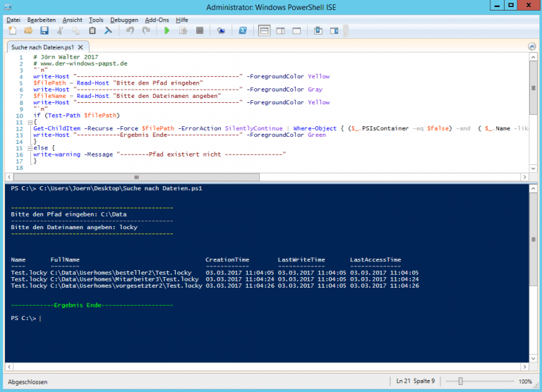Screen dimensions: 542x392
Task: Open a script with the folder icon
Action: [x=28, y=31]
